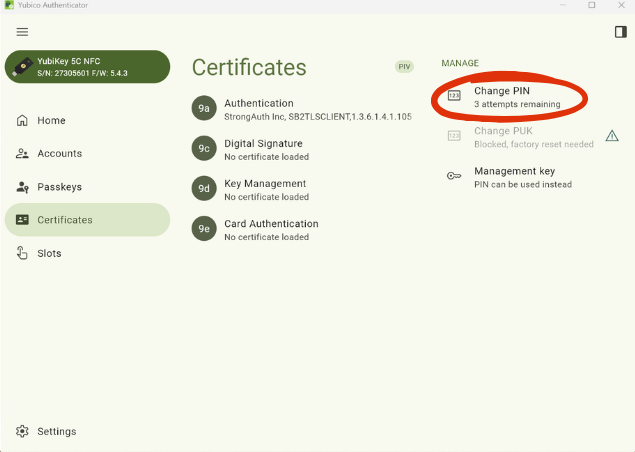The height and width of the screenshot is (452, 635).
Task: Click the Settings gear icon
Action: click(x=22, y=431)
